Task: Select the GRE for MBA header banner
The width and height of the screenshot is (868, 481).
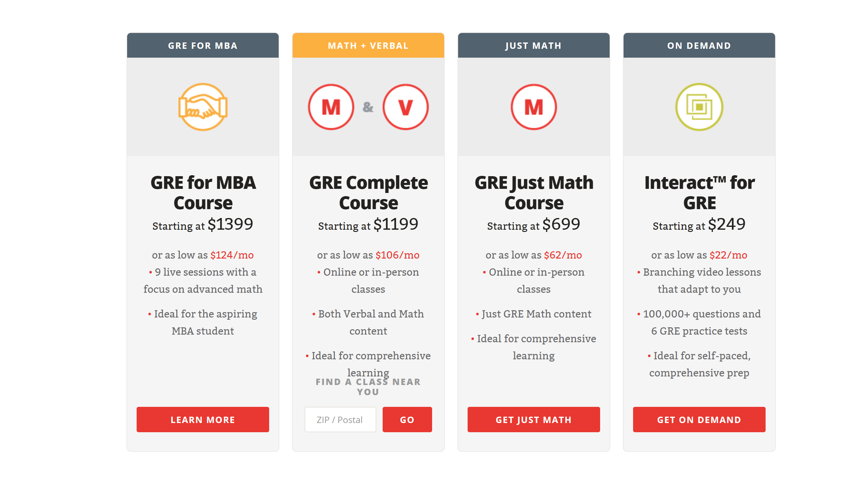Action: click(203, 46)
